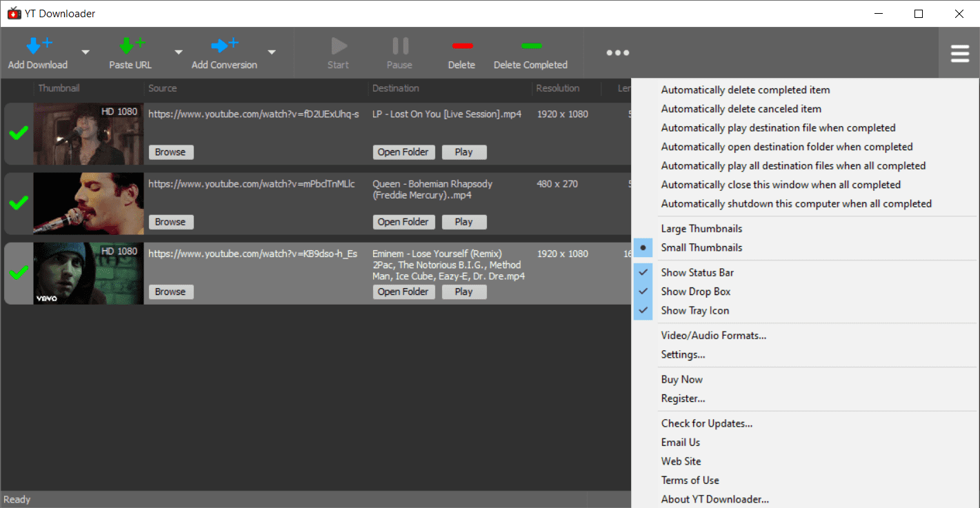The width and height of the screenshot is (980, 508).
Task: Click the green checkmark on LP row
Action: click(x=19, y=133)
